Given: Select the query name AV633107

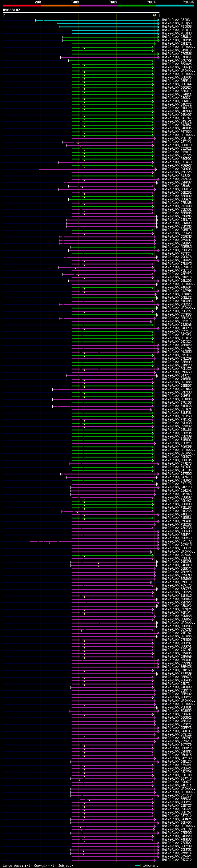Looking at the screenshot, I should coord(11,10).
